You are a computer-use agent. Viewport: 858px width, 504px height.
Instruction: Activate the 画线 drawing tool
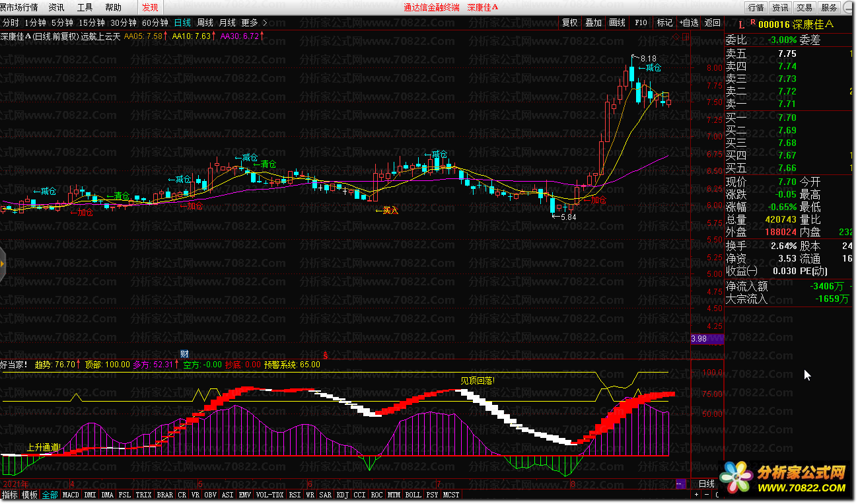point(617,22)
